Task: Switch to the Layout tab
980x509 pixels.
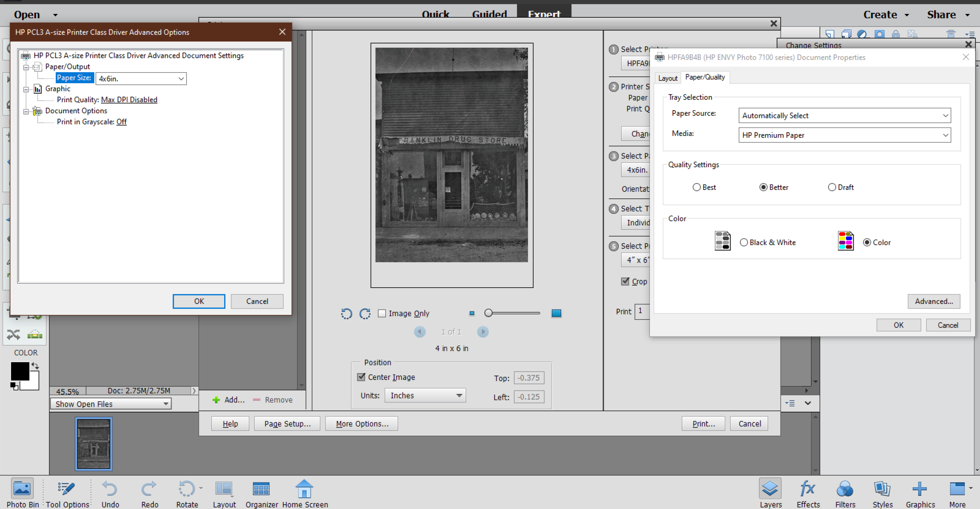Action: 667,78
